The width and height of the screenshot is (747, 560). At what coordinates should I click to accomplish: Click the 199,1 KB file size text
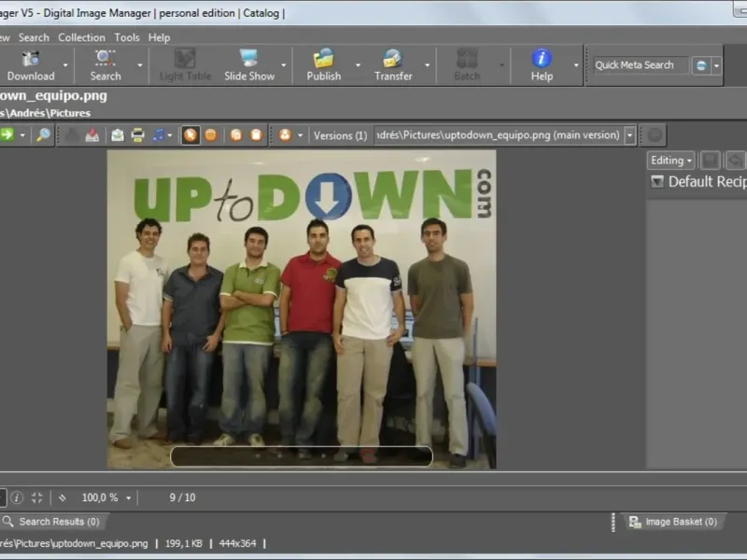pyautogui.click(x=184, y=543)
